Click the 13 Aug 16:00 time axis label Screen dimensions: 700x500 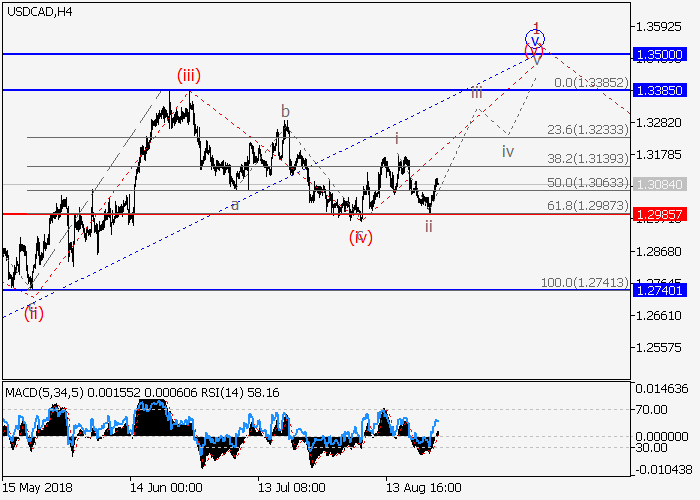424,488
